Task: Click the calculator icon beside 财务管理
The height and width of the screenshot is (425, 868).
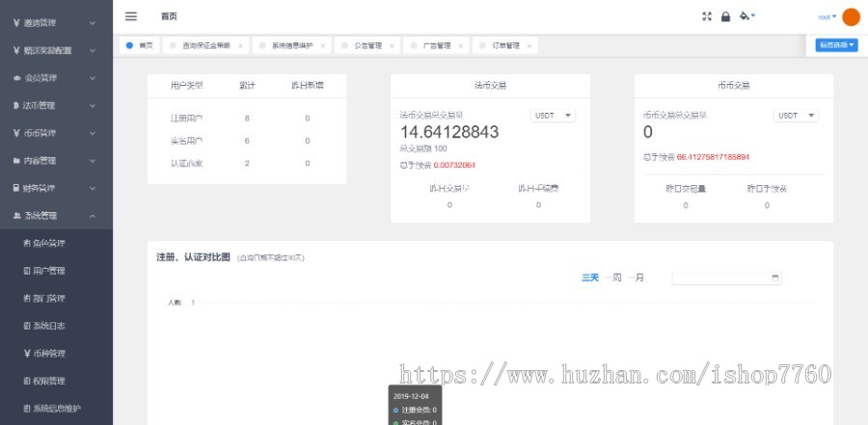Action: pos(16,188)
